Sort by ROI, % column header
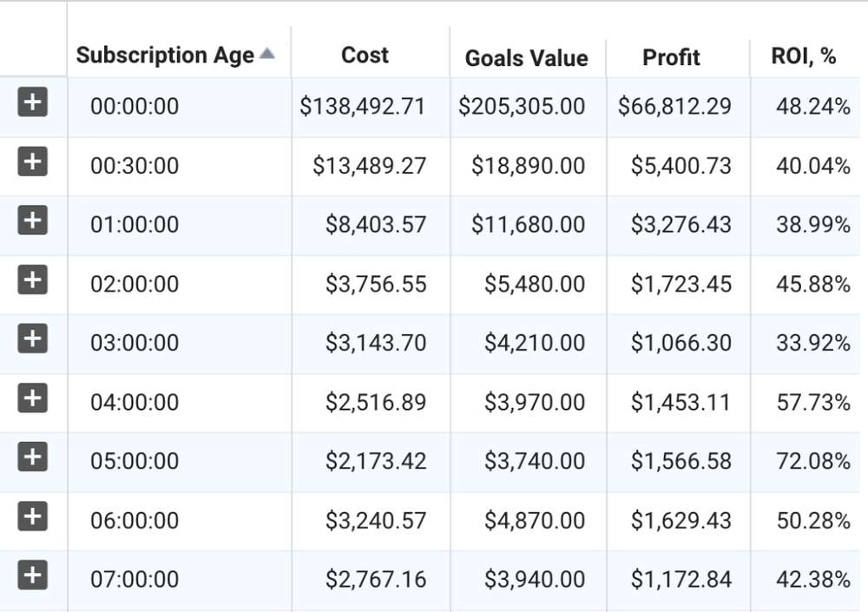Screen dimensions: 868x612 (804, 56)
